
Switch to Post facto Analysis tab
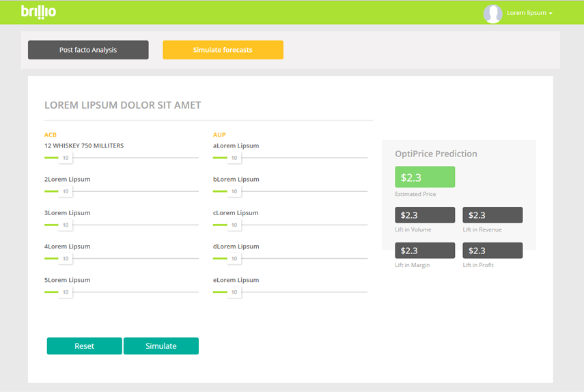pos(88,50)
